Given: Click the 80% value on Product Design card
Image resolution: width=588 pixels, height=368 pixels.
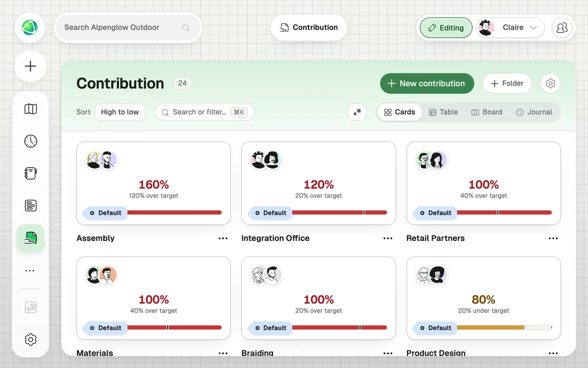Looking at the screenshot, I should coord(484,299).
